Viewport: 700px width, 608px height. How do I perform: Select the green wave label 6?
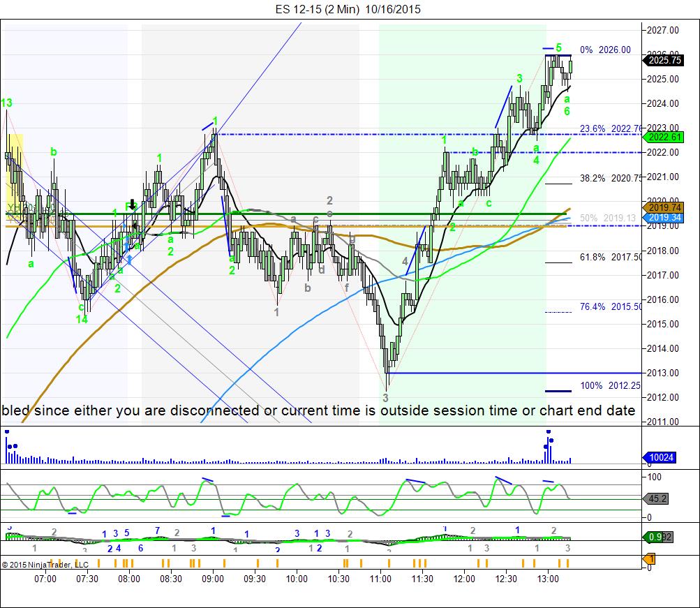coord(567,111)
